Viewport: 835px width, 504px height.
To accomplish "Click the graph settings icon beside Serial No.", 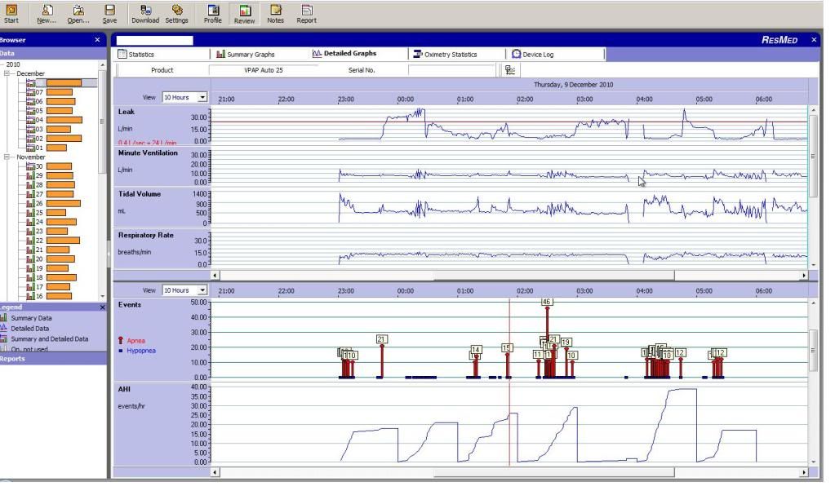I will point(509,69).
